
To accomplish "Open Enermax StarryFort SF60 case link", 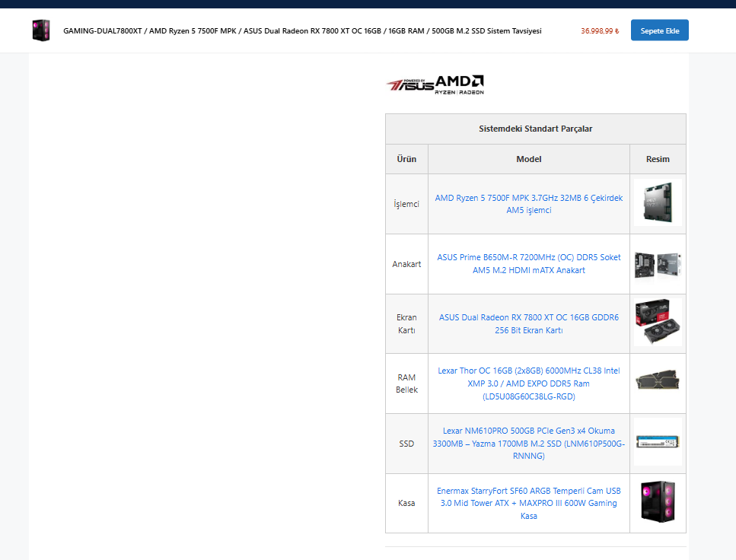I will click(528, 503).
